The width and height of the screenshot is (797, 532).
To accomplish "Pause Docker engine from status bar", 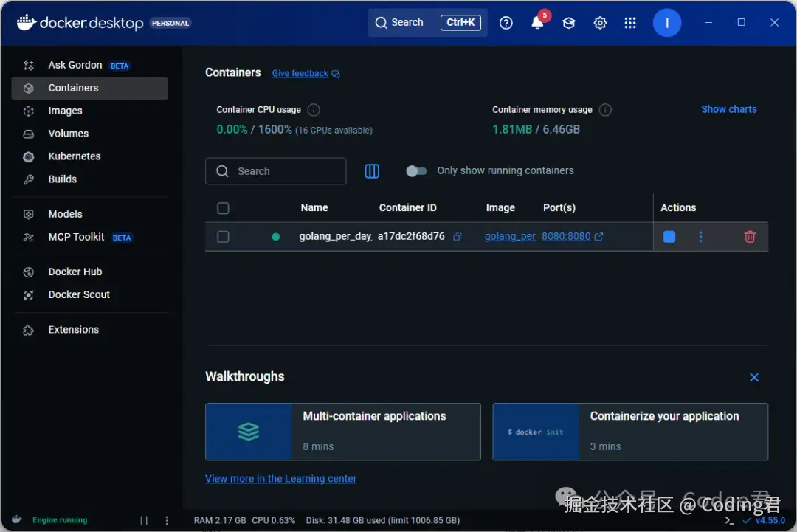I will point(144,520).
